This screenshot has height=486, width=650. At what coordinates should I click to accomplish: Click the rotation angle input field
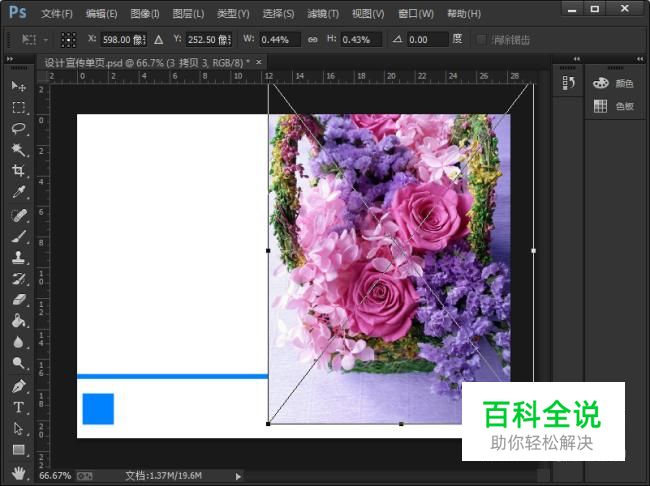[426, 40]
